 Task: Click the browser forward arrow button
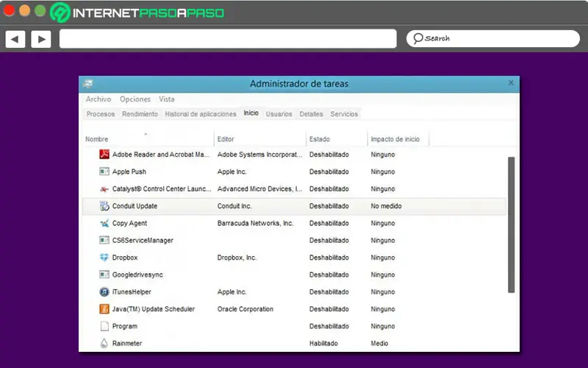pyautogui.click(x=41, y=39)
